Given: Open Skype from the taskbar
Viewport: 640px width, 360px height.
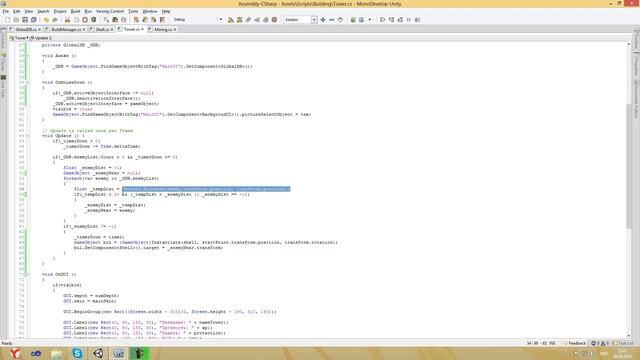Looking at the screenshot, I should 77,353.
